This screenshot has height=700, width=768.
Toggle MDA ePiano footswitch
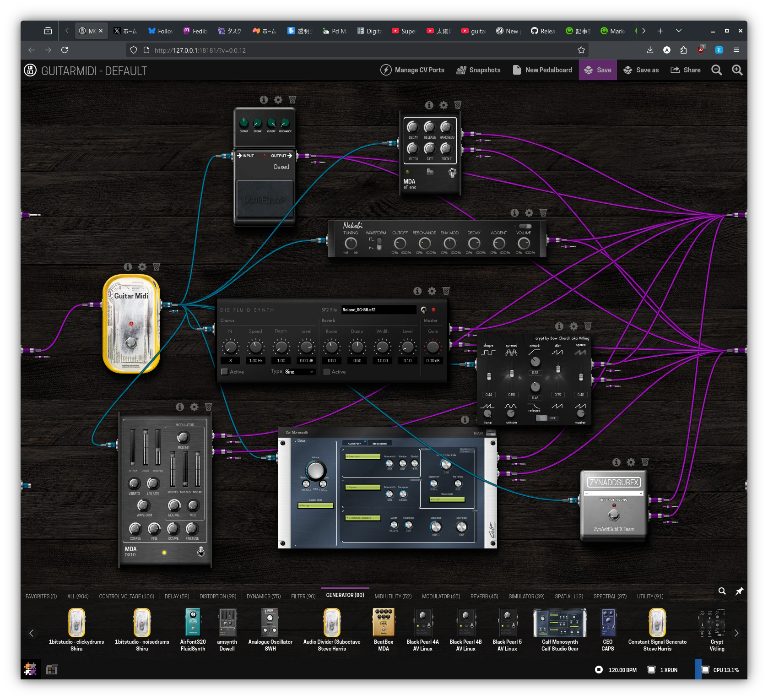point(452,173)
